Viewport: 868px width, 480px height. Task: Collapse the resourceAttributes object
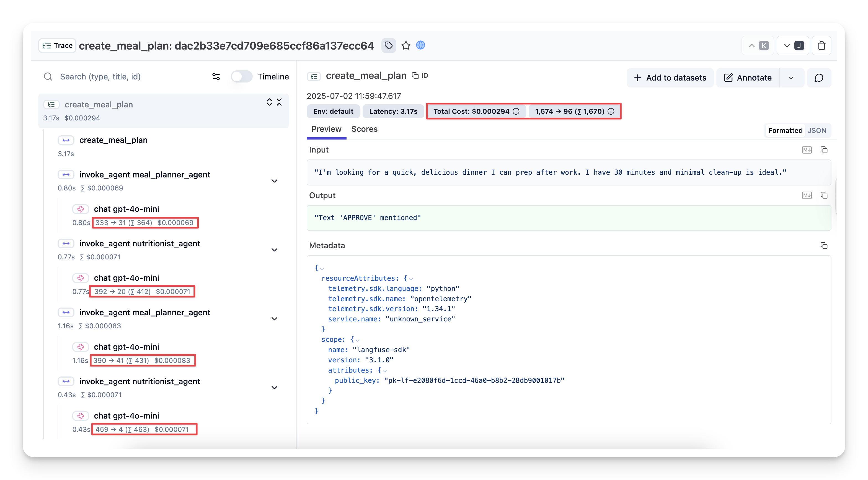coord(411,279)
